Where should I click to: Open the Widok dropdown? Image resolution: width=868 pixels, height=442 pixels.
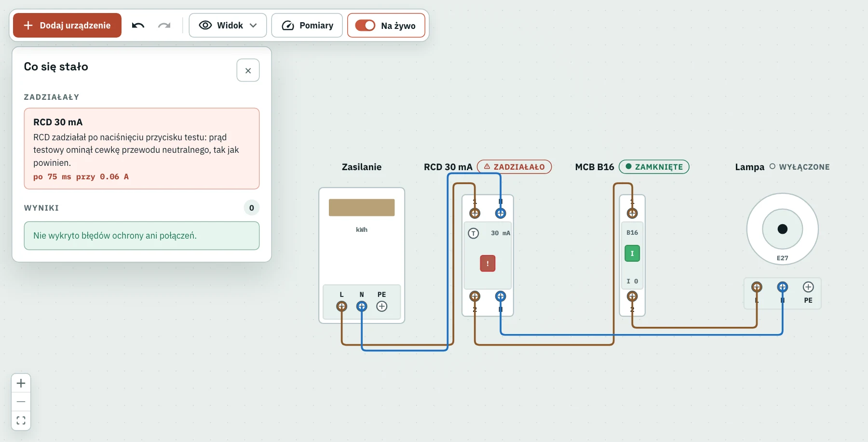pos(228,25)
